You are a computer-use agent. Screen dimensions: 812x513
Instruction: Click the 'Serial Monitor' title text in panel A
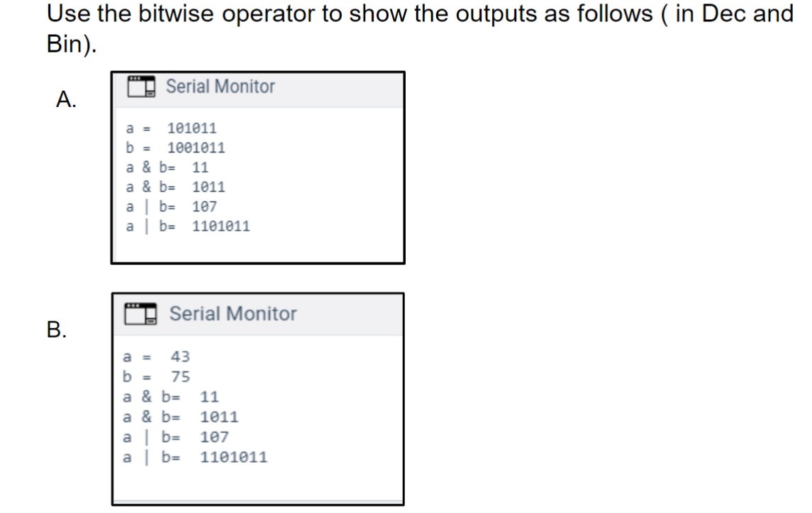[x=221, y=86]
